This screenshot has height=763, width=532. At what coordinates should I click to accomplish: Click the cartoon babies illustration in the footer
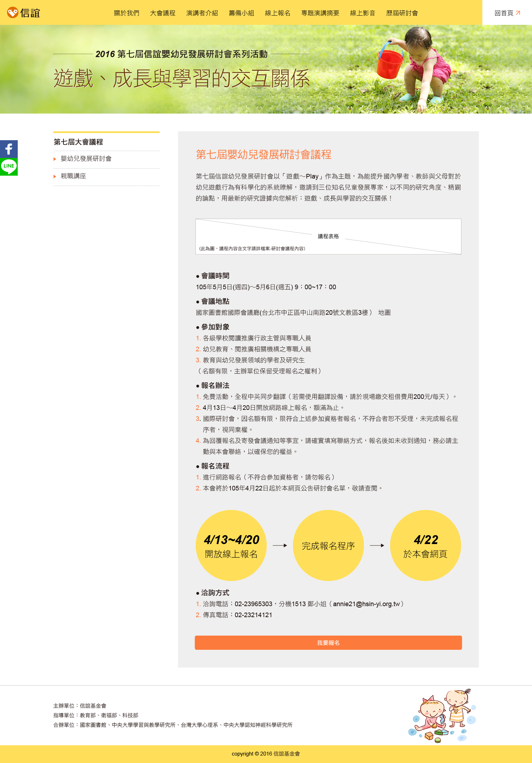click(x=442, y=715)
